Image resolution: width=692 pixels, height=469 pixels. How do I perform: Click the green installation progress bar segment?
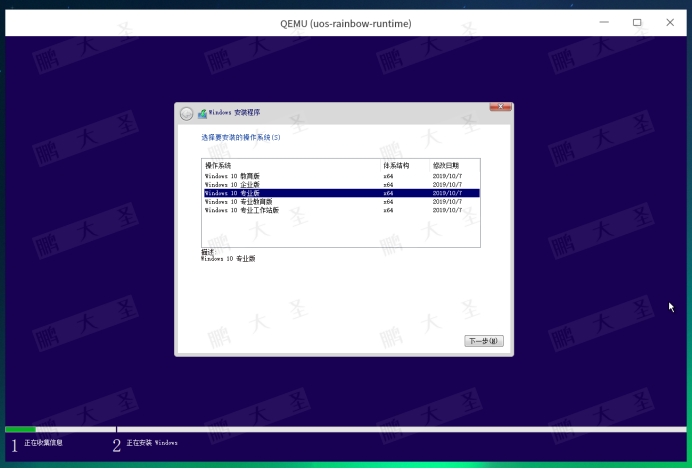point(20,429)
